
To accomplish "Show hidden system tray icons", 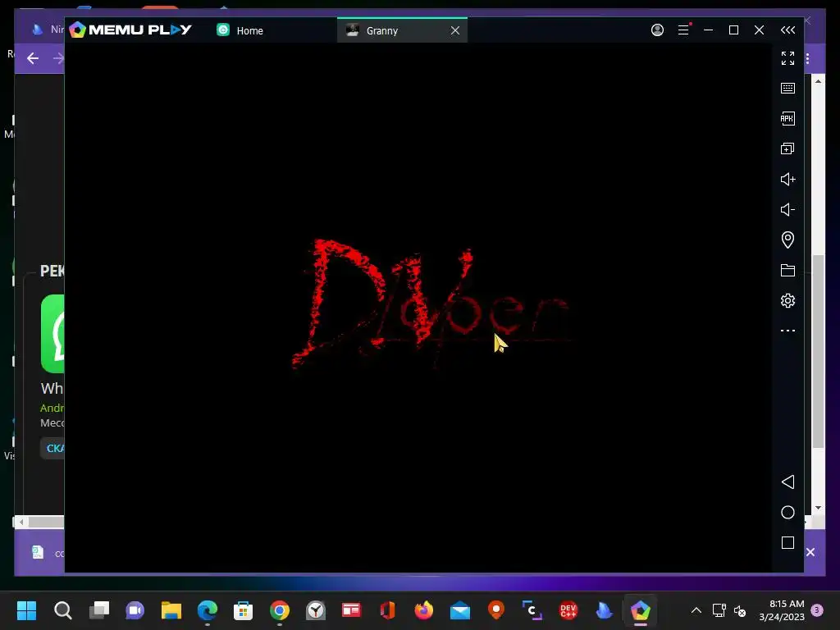I will (x=696, y=610).
